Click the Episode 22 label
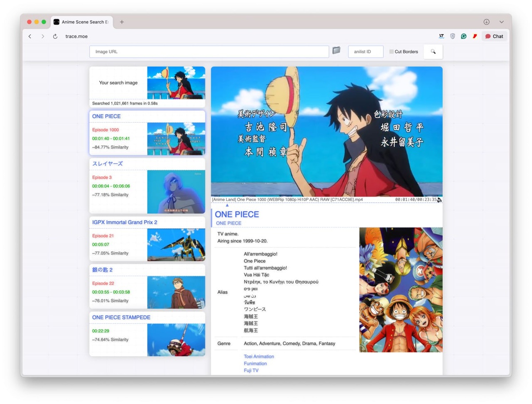This screenshot has width=532, height=404. (x=103, y=284)
